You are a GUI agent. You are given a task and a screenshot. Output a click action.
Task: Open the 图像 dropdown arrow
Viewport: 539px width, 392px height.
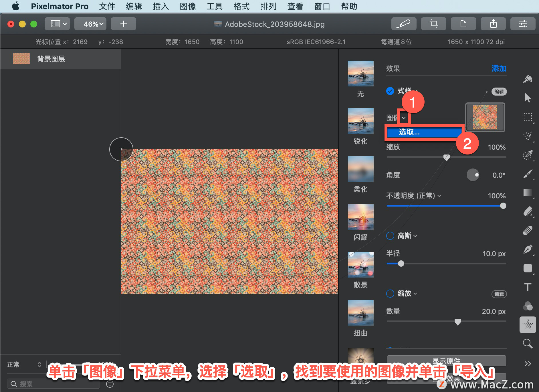pyautogui.click(x=404, y=118)
